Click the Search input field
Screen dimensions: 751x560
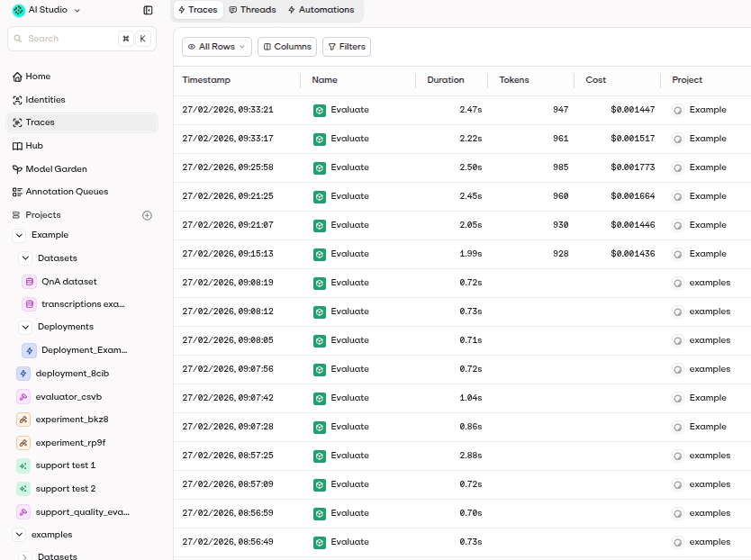70,39
